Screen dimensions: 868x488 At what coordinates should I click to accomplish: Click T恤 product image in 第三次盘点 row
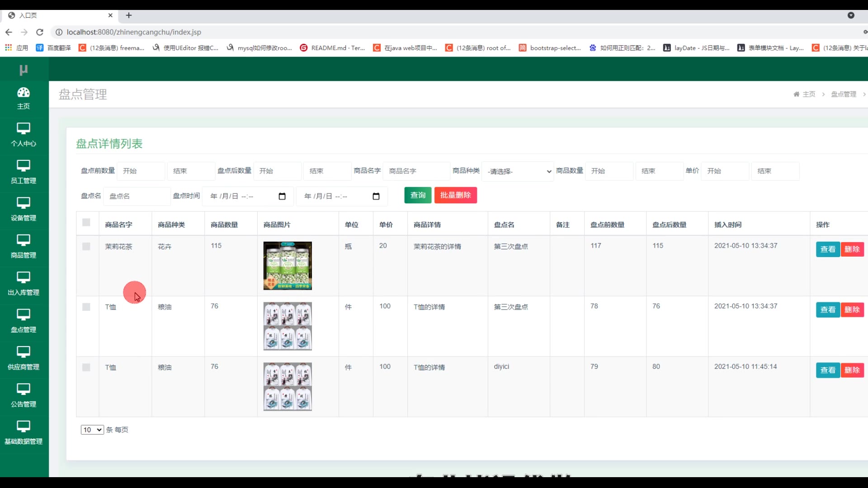[x=288, y=326]
